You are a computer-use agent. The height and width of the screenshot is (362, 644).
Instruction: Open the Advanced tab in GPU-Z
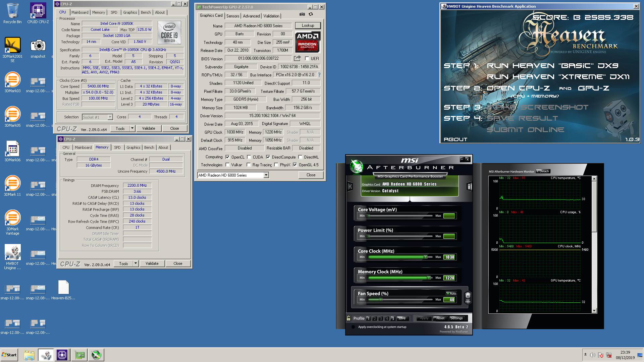tap(251, 16)
